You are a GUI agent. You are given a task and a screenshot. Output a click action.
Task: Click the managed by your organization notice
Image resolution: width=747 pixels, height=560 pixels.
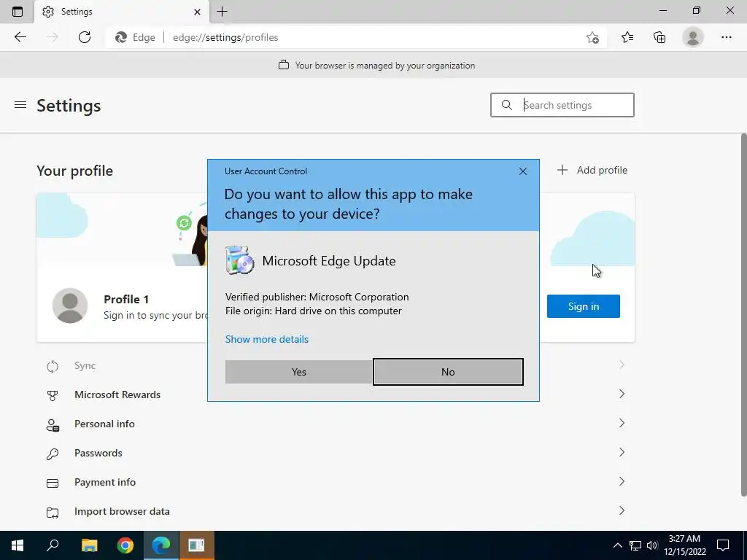pyautogui.click(x=376, y=65)
